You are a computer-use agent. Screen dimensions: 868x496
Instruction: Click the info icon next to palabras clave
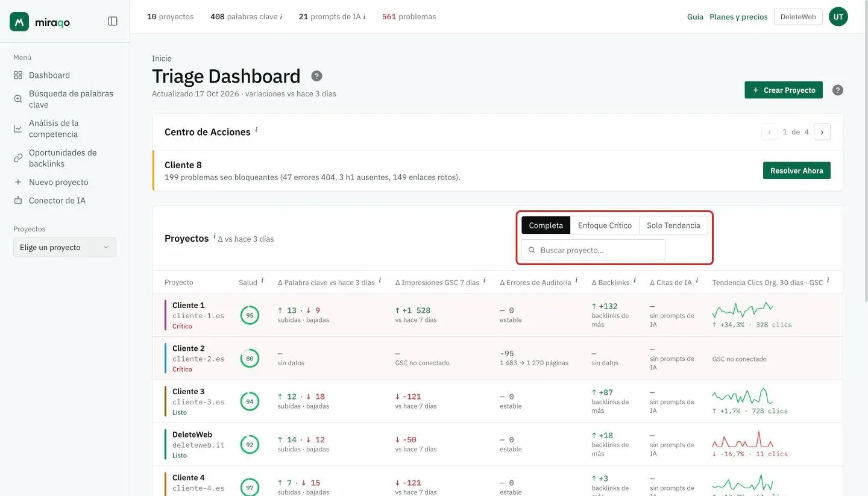click(281, 17)
